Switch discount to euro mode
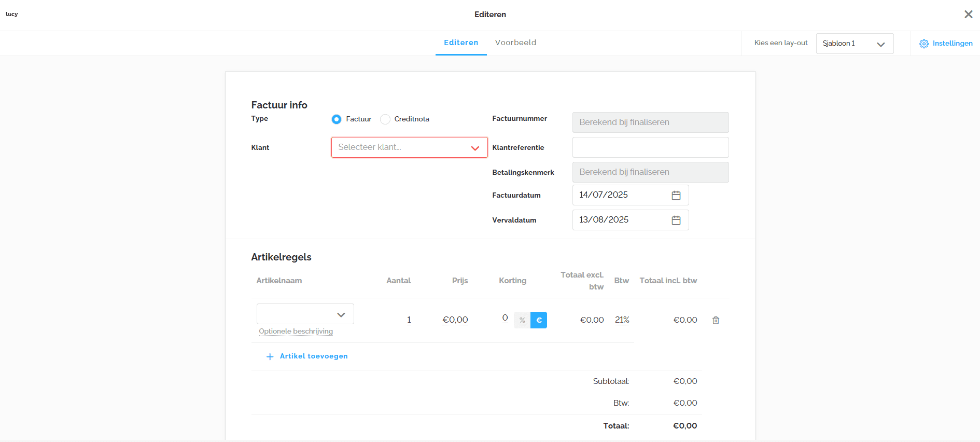The height and width of the screenshot is (442, 980). tap(539, 320)
